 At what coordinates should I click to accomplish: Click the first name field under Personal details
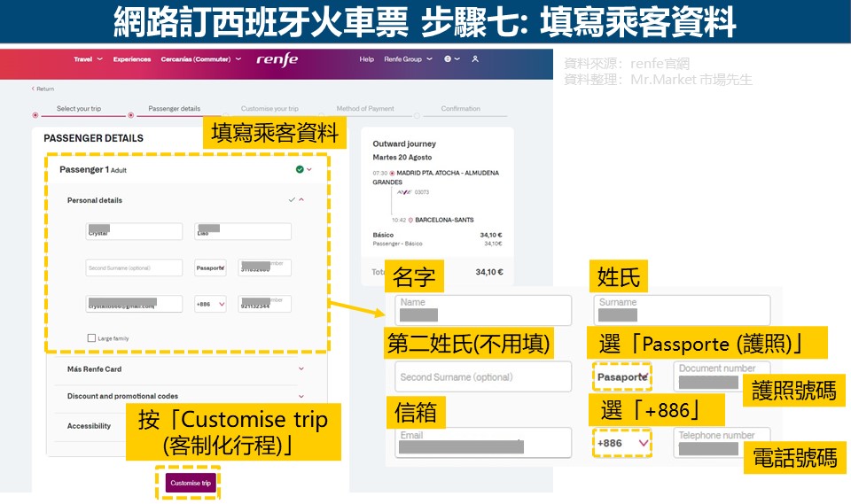coord(134,231)
